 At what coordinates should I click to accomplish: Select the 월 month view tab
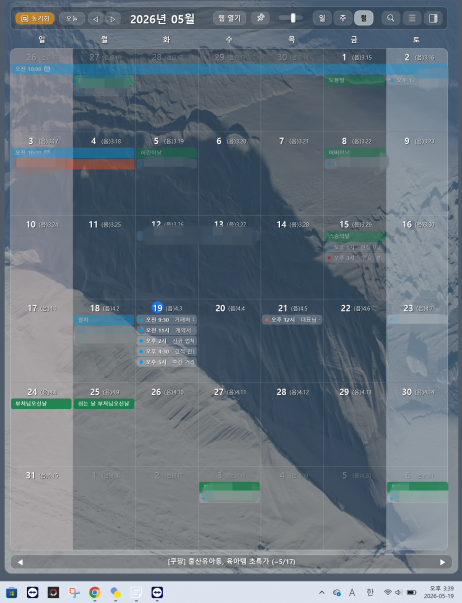pyautogui.click(x=364, y=18)
